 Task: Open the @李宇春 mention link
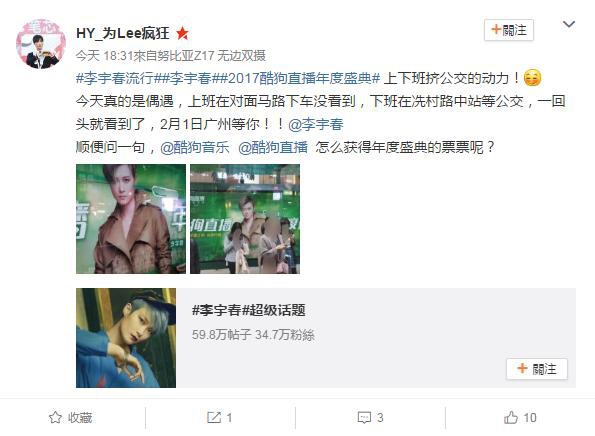pyautogui.click(x=316, y=124)
